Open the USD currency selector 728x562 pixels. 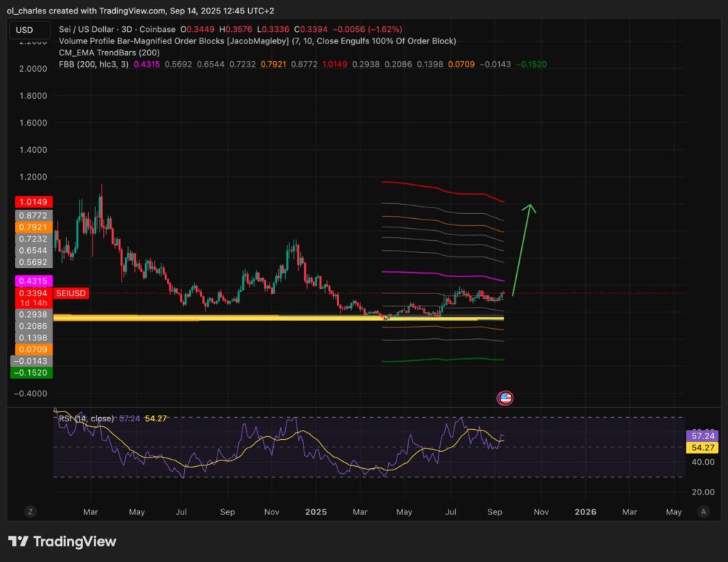pos(30,30)
